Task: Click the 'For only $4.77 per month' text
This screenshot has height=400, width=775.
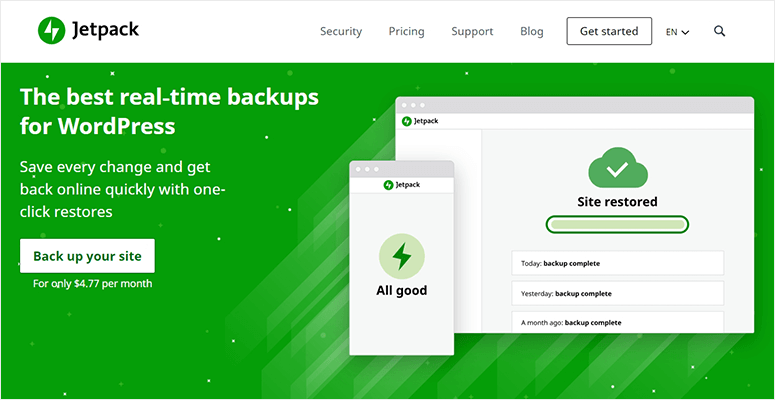Action: pyautogui.click(x=92, y=284)
